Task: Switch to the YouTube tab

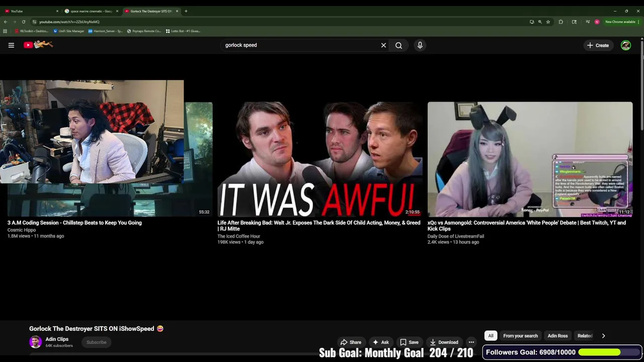Action: 30,11
